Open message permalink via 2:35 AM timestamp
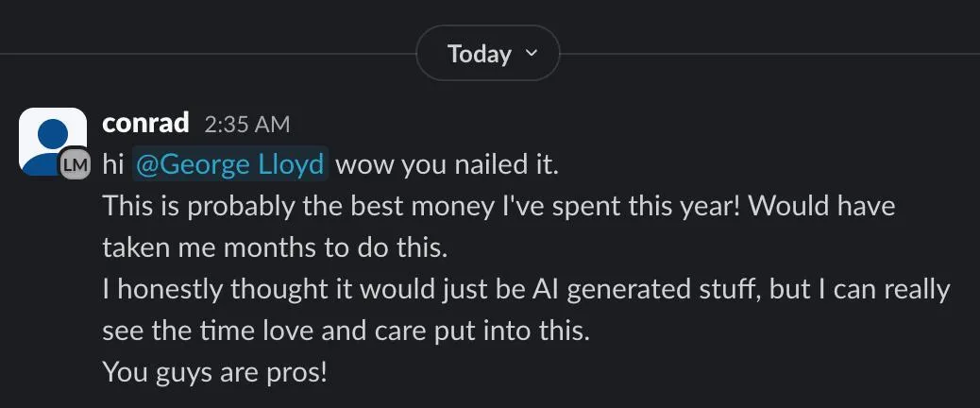This screenshot has height=408, width=980. [246, 124]
